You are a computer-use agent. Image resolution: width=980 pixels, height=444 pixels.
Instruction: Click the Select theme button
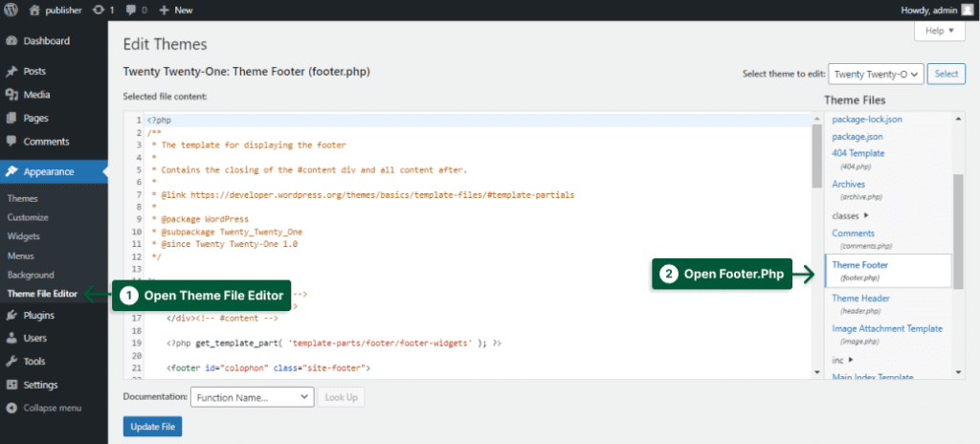pos(947,74)
